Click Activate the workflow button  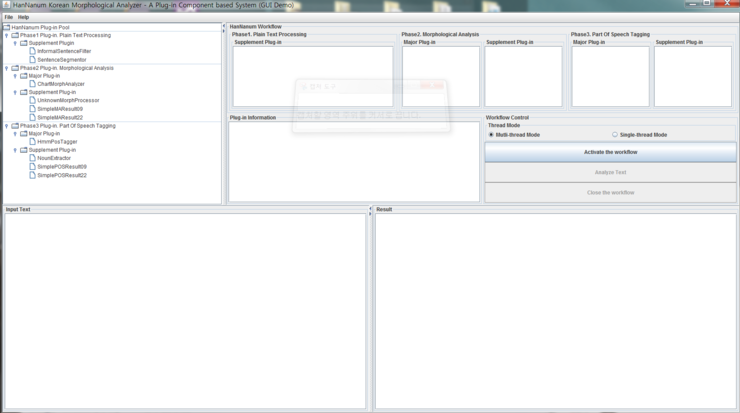(610, 152)
